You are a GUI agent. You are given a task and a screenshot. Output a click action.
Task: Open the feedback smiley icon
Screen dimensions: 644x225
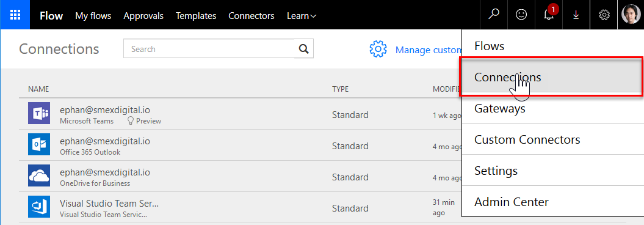pos(521,15)
